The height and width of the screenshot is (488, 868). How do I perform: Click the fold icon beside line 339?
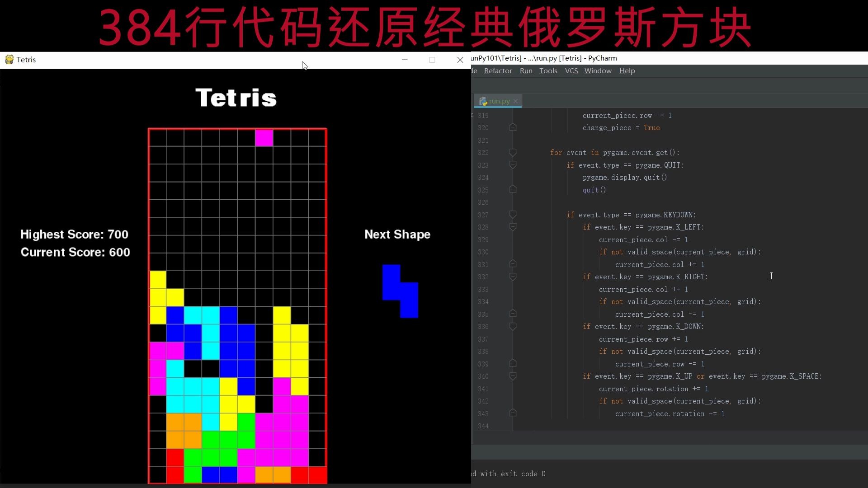pyautogui.click(x=513, y=363)
